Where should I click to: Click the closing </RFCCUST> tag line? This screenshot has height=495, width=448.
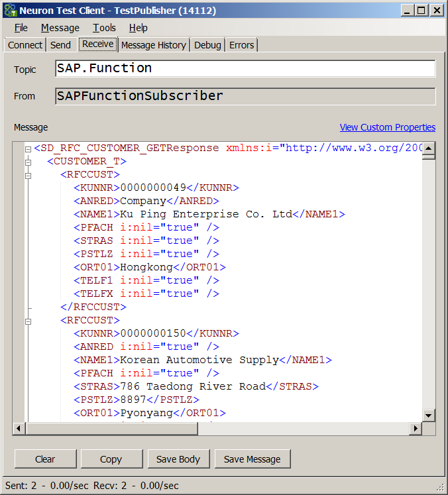click(x=93, y=307)
